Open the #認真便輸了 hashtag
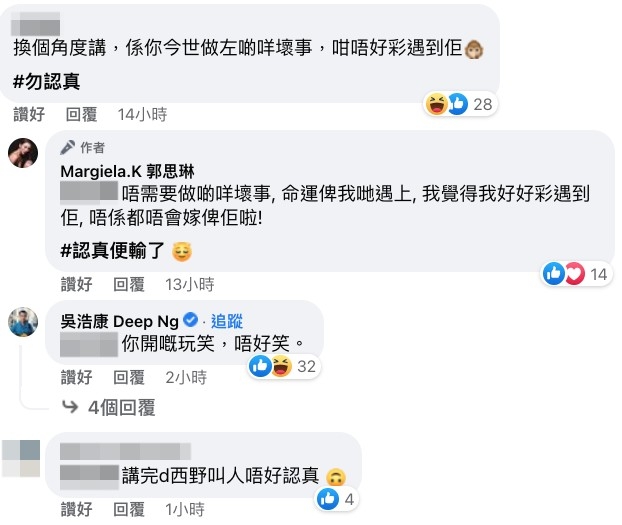The width and height of the screenshot is (622, 525). [x=112, y=251]
